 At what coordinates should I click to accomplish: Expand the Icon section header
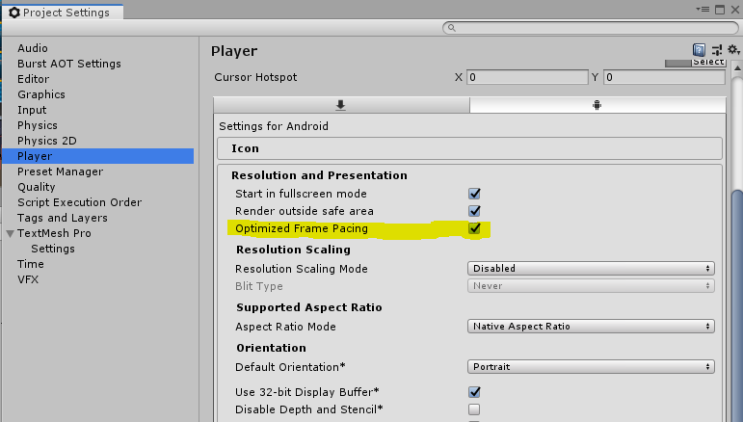point(470,148)
